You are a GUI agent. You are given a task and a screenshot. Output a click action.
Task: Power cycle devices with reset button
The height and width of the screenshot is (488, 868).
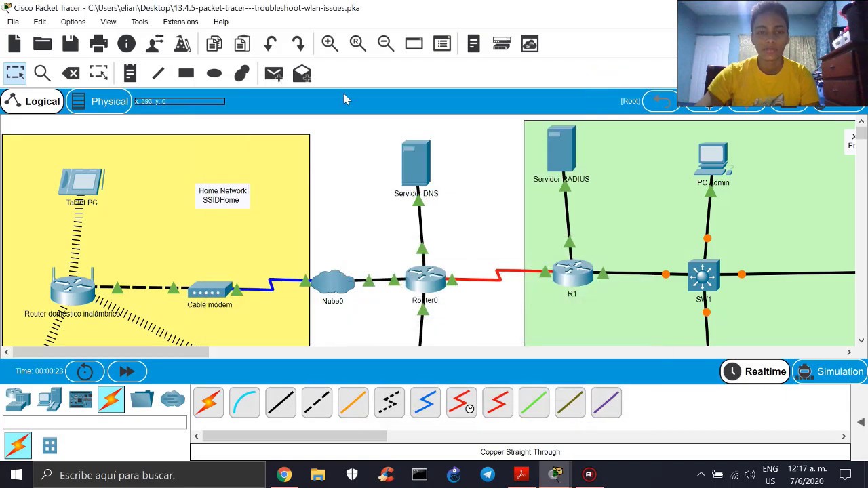coord(85,371)
